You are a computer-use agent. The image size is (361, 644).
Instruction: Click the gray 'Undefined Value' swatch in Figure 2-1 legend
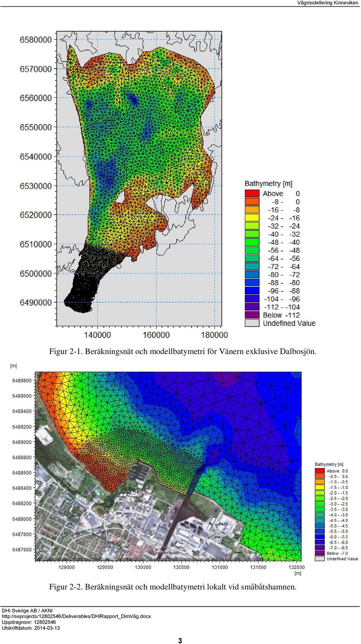[252, 323]
